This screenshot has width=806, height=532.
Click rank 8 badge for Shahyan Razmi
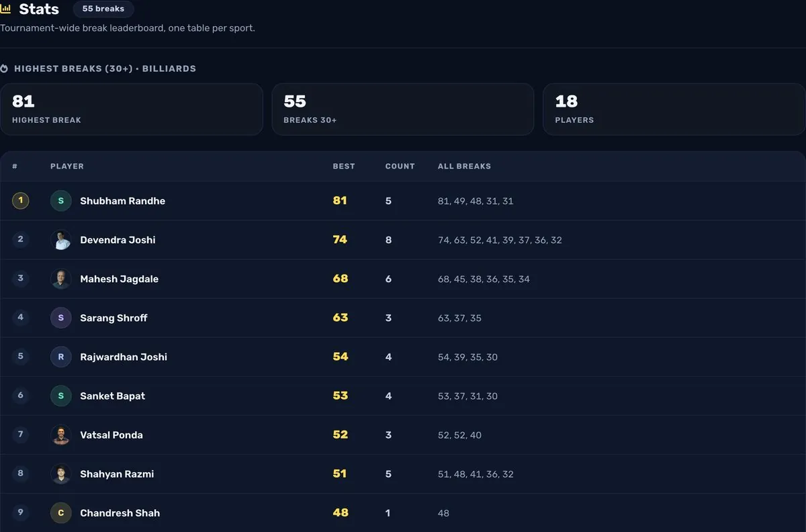(20, 473)
